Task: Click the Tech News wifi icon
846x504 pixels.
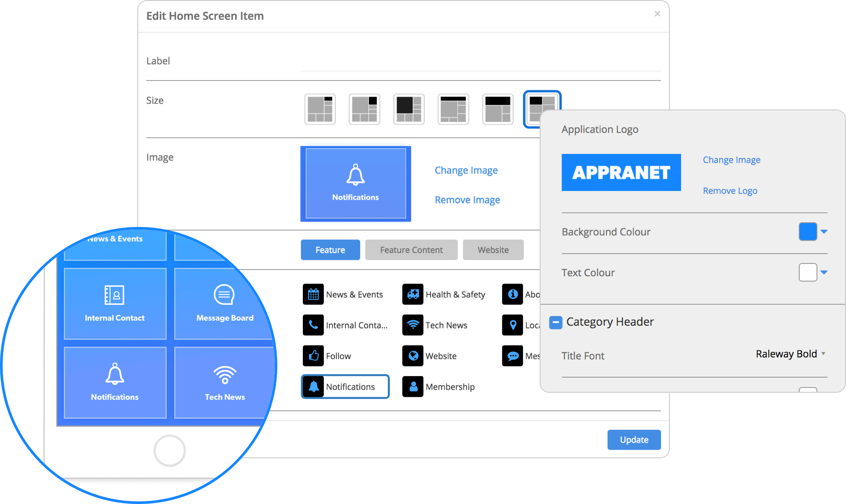Action: click(x=413, y=325)
